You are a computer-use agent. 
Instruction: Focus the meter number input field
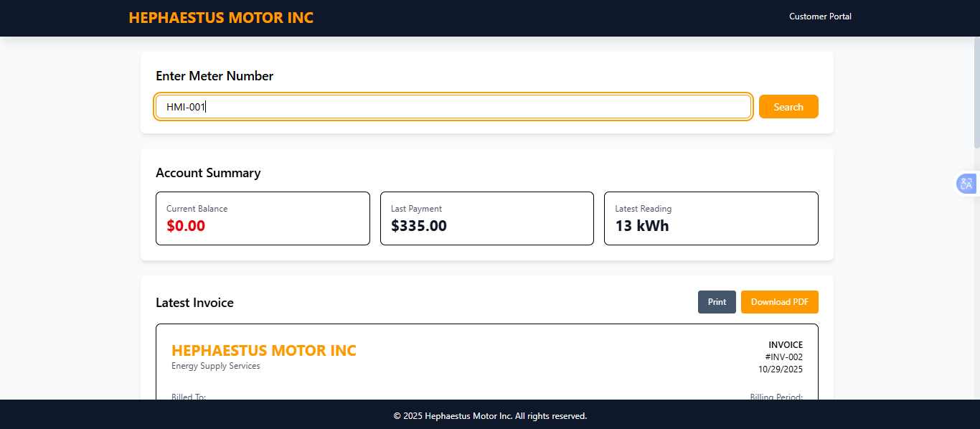tap(453, 107)
